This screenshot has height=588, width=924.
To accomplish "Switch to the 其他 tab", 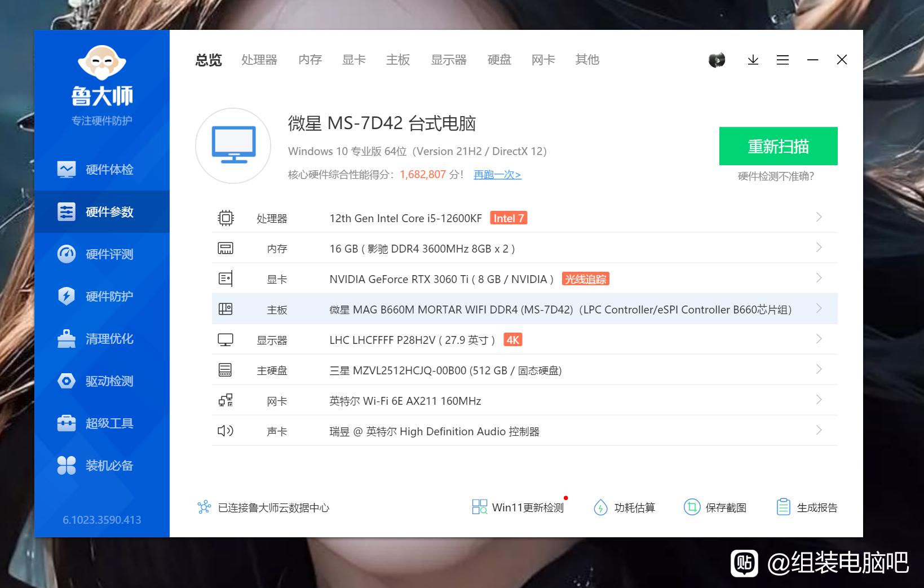I will (587, 60).
